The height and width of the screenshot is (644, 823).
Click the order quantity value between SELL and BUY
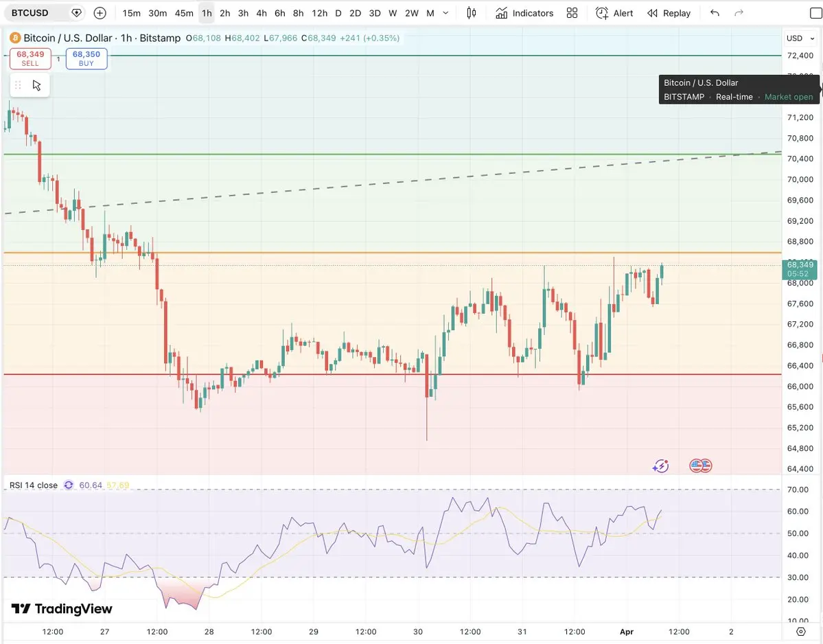click(58, 59)
